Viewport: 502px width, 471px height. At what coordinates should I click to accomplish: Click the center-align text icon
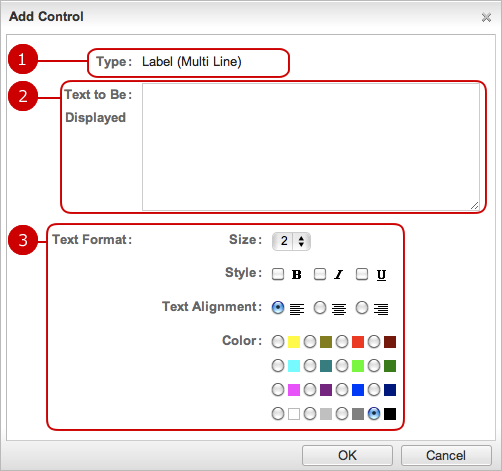point(339,309)
